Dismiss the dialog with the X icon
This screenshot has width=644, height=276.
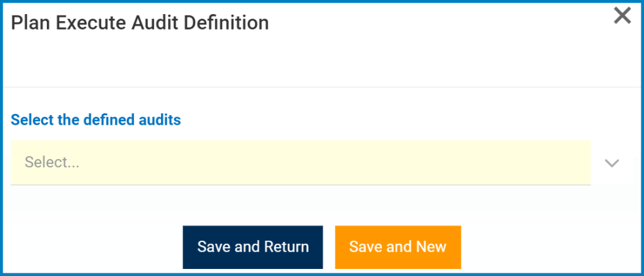622,16
